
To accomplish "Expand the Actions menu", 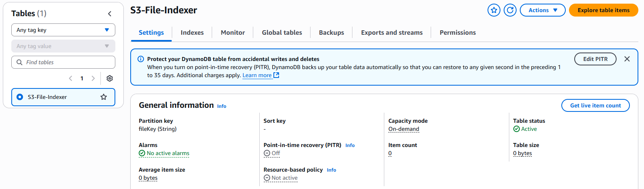I will pos(542,10).
